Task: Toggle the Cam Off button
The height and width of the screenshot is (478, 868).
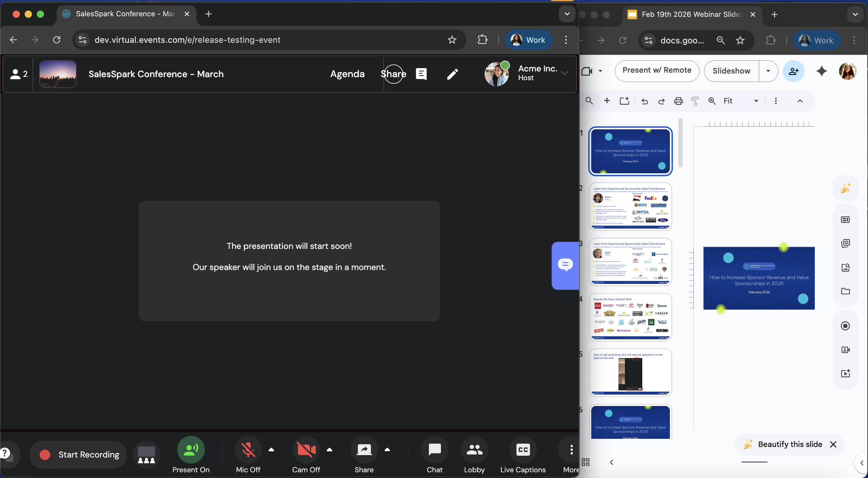Action: coord(306,449)
